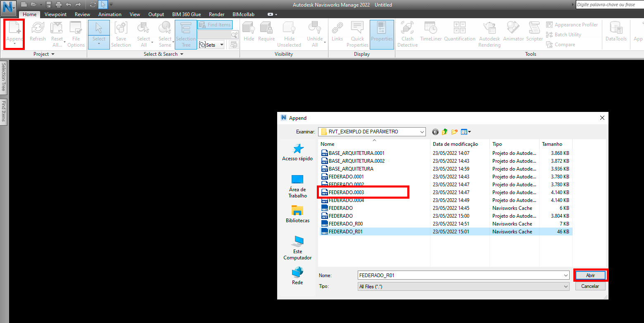Expand the Select & Search panel title
This screenshot has width=644, height=323.
[163, 54]
